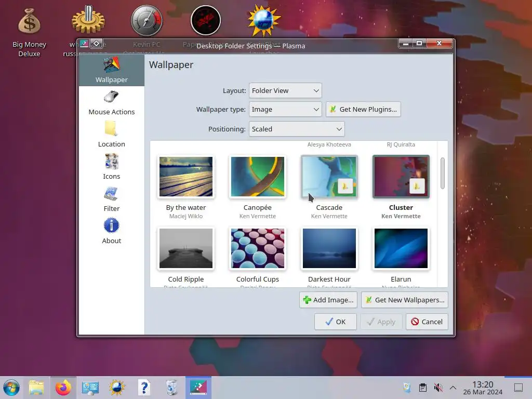
Task: Click the Kevin PC gauge desktop icon
Action: (x=147, y=20)
